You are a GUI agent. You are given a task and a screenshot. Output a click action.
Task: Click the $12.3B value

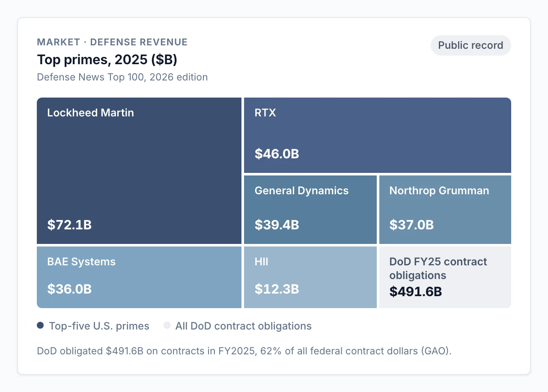(x=277, y=289)
